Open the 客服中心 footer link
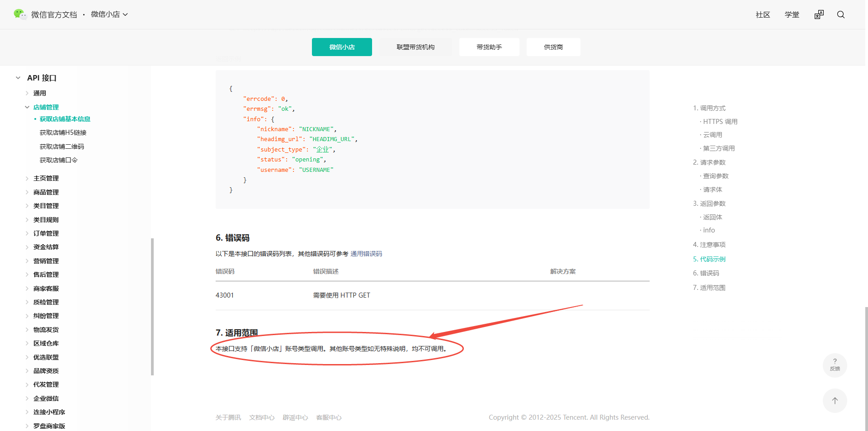This screenshot has width=868, height=431. [x=329, y=417]
